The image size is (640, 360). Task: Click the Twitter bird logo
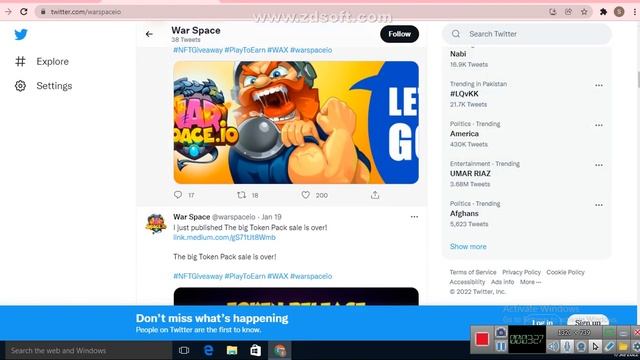point(21,34)
